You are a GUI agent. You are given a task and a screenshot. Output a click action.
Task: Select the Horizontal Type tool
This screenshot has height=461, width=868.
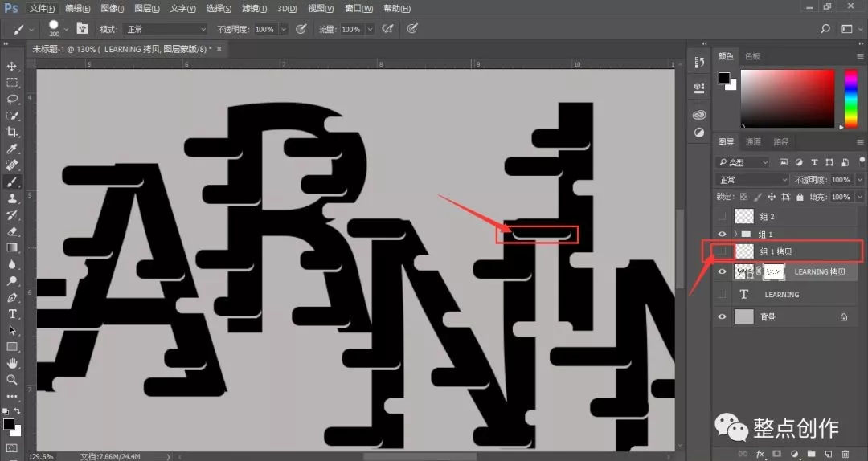pos(11,314)
